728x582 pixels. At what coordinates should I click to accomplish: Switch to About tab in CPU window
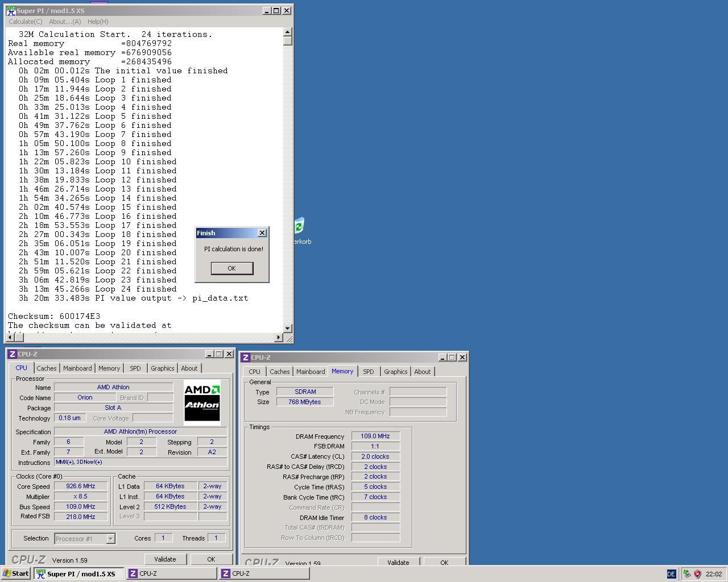tap(189, 368)
